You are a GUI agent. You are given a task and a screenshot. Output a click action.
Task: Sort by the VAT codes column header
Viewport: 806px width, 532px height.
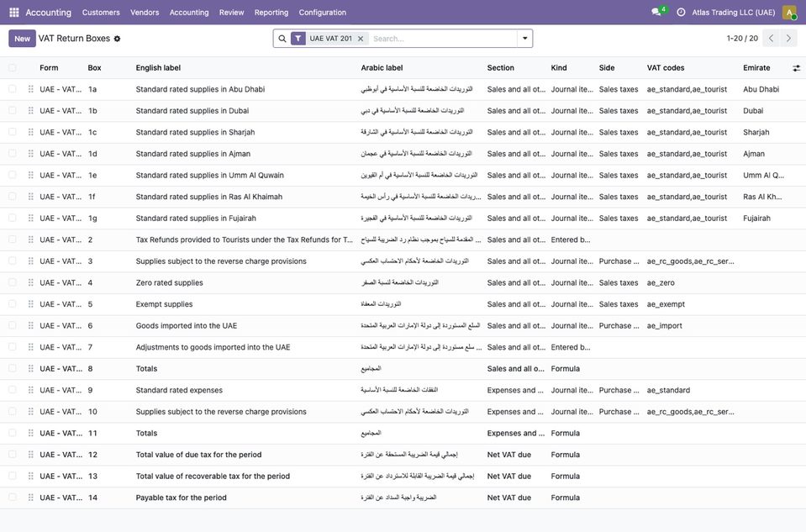666,68
